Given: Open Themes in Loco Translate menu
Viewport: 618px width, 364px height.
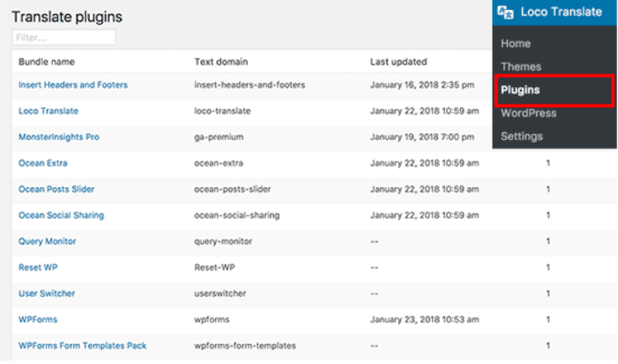Looking at the screenshot, I should pos(521,66).
